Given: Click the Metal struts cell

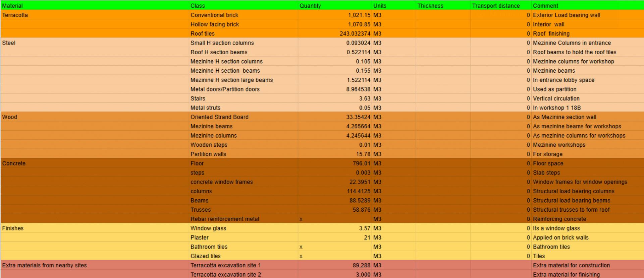Looking at the screenshot, I should (244, 108).
